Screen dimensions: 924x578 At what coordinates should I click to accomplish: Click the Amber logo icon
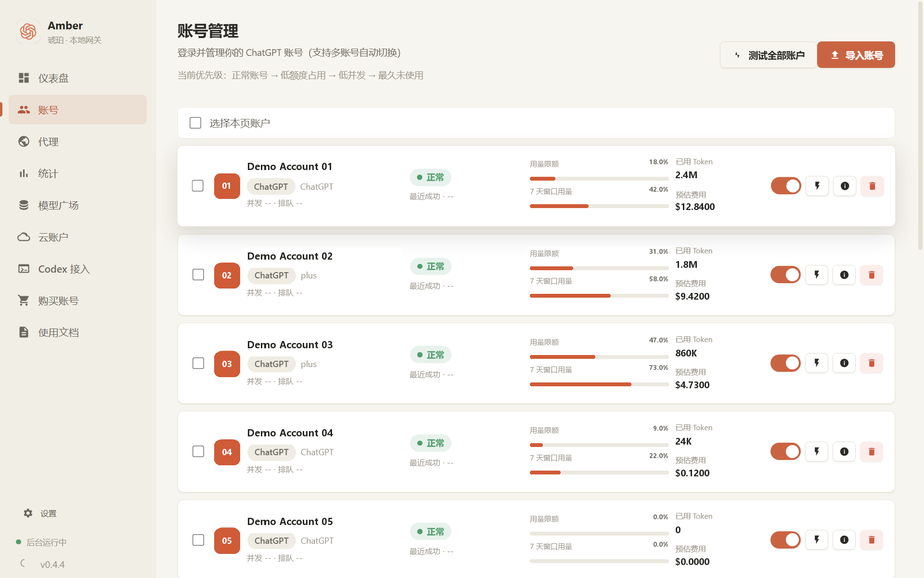[28, 32]
